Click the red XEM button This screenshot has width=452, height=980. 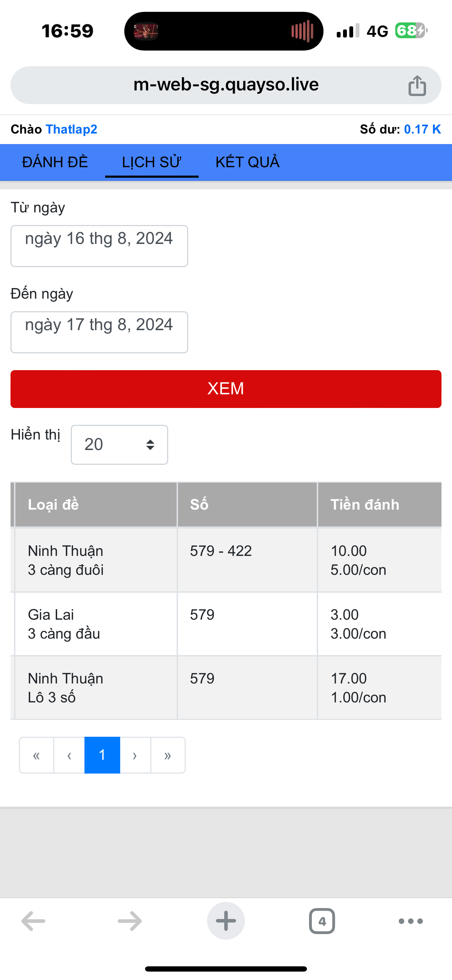[226, 389]
